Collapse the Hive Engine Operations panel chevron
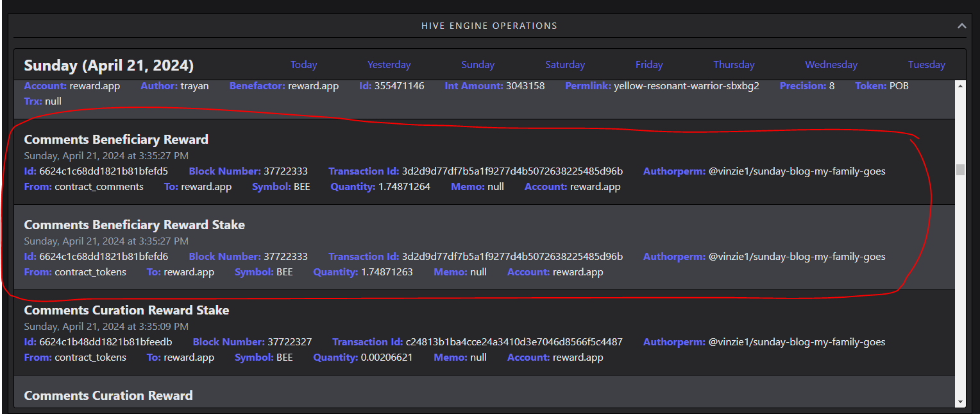The width and height of the screenshot is (980, 414). (x=961, y=26)
